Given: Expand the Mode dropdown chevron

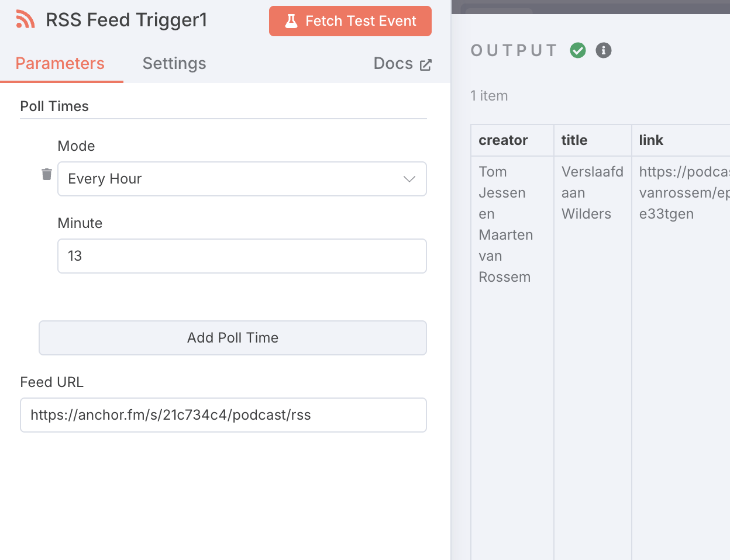Looking at the screenshot, I should point(409,179).
